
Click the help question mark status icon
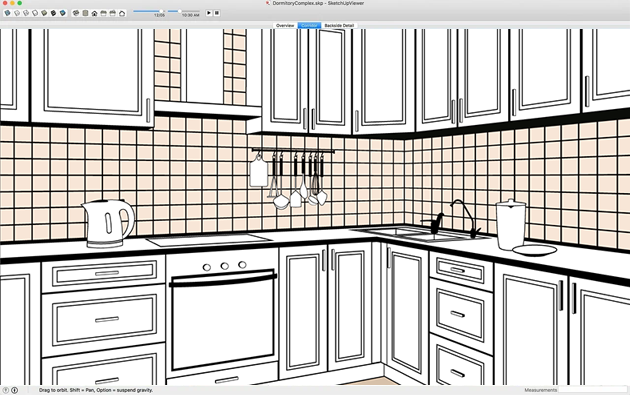click(6, 390)
